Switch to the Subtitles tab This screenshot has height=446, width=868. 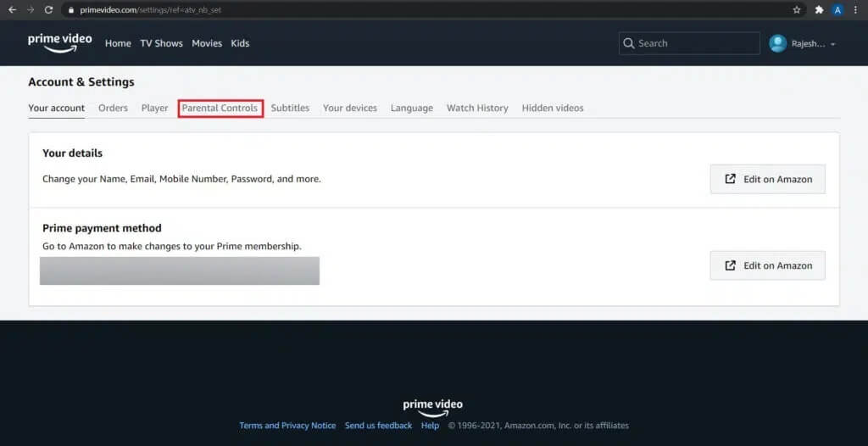[290, 108]
